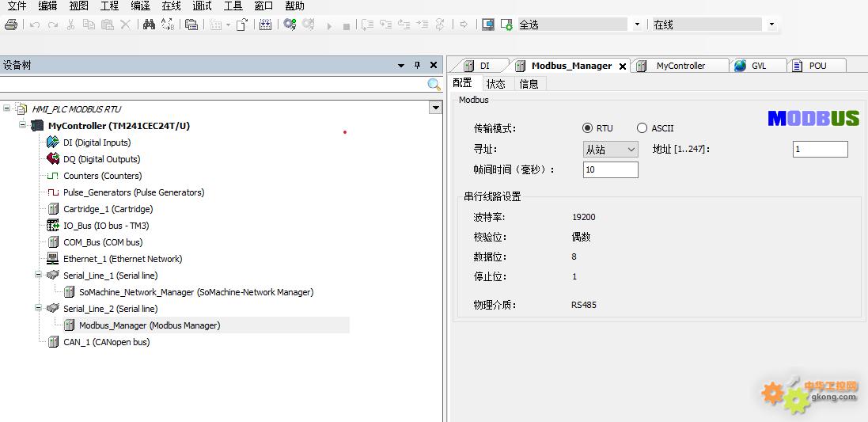This screenshot has width=868, height=422.
Task: Click the Print icon in toolbar
Action: pos(11,25)
